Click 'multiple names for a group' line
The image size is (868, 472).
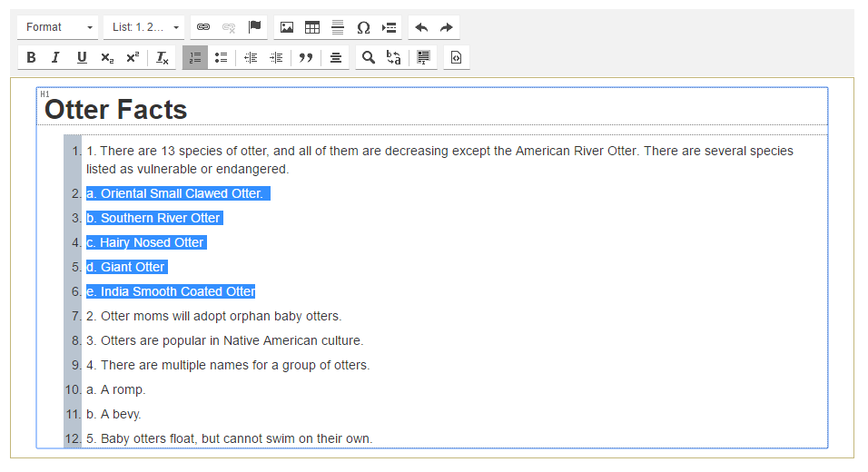(x=228, y=365)
